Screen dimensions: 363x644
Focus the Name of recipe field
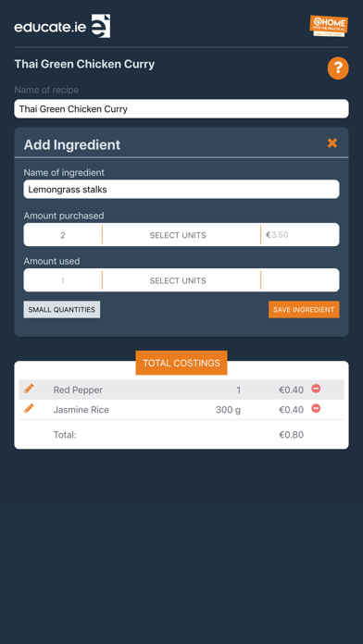181,109
